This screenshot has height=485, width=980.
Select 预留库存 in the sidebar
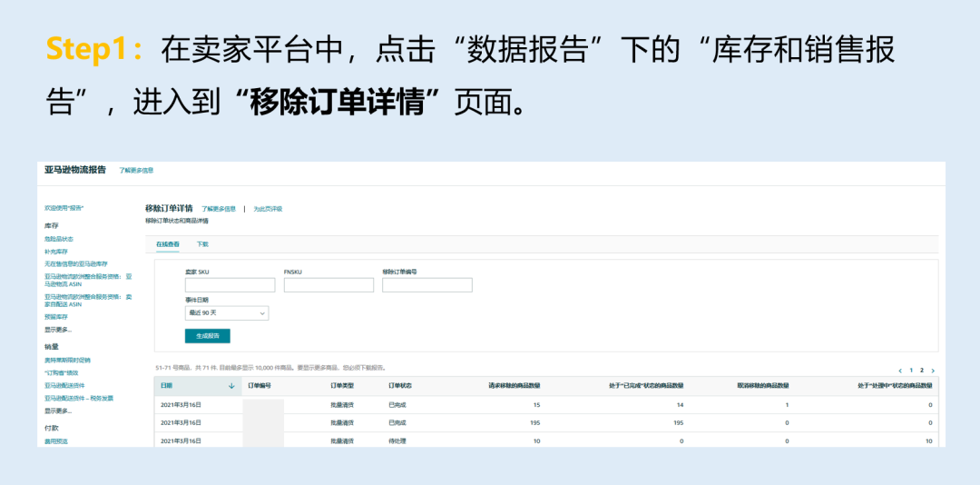[56, 317]
